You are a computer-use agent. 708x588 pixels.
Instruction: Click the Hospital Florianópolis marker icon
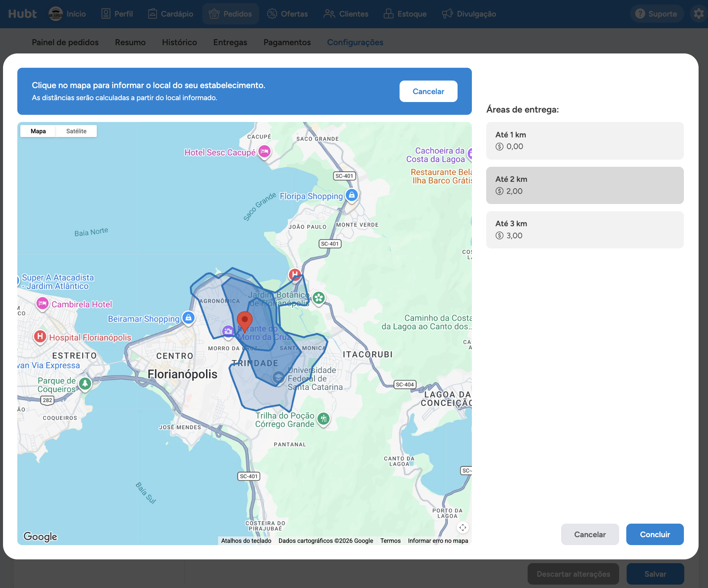pyautogui.click(x=40, y=337)
